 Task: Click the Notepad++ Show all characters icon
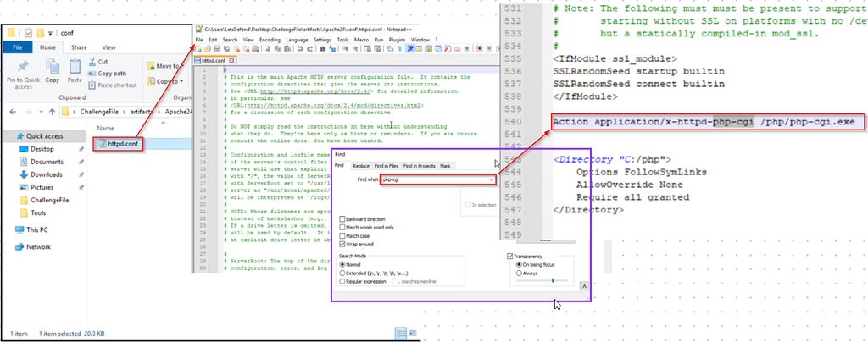[400, 48]
